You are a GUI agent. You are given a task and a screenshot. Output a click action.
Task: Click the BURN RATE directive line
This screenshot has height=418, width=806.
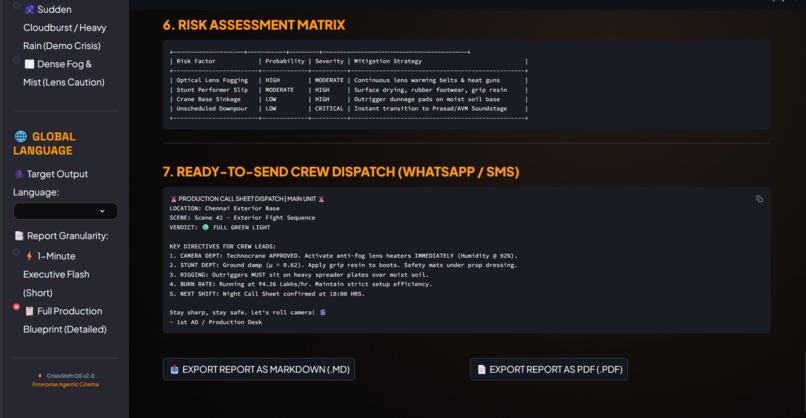(x=301, y=284)
